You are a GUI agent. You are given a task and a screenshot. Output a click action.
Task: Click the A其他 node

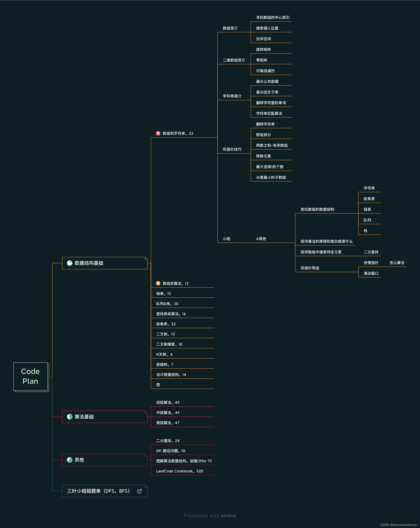pyautogui.click(x=261, y=239)
